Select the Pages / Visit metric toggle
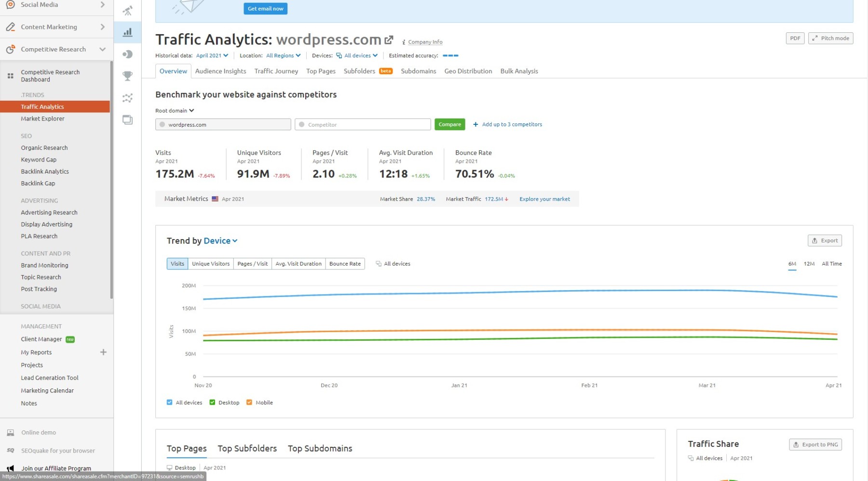The width and height of the screenshot is (868, 481). [253, 264]
